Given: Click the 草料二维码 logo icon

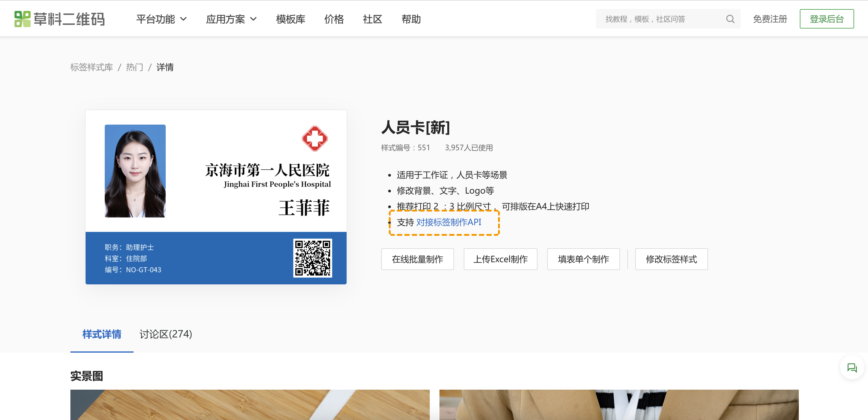Looking at the screenshot, I should (22, 19).
